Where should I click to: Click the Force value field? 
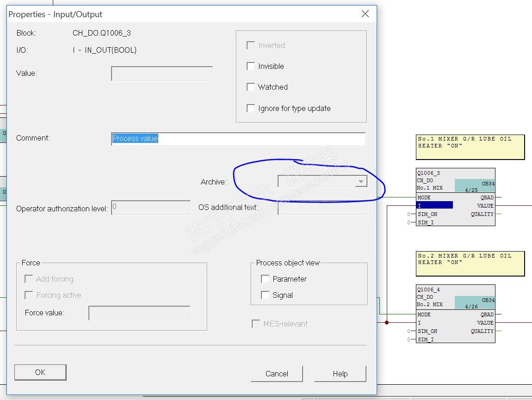139,313
